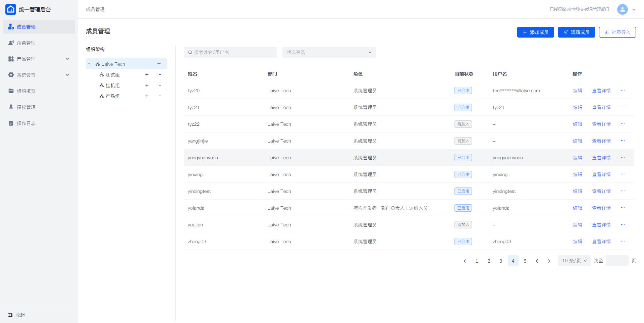644x323 pixels.
Task: Click the yangyuanyuan name cell
Action: click(x=203, y=158)
